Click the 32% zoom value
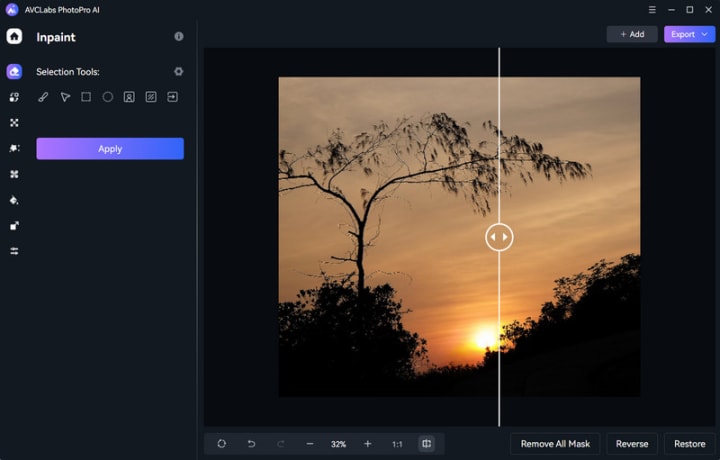Viewport: 720px width, 460px height. 338,444
